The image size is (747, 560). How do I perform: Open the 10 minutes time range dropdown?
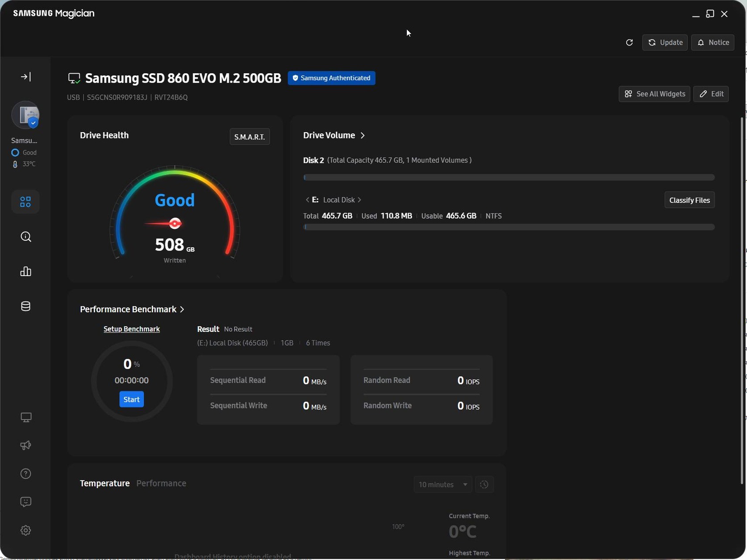point(442,485)
